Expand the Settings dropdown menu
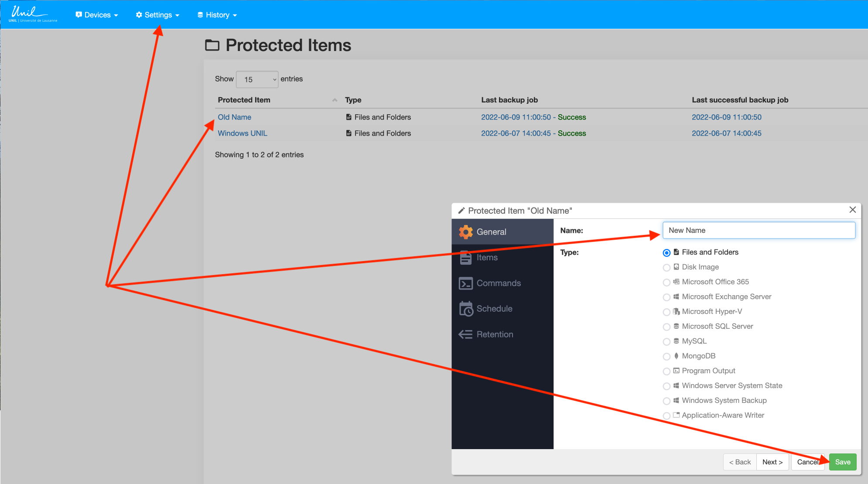 [157, 15]
